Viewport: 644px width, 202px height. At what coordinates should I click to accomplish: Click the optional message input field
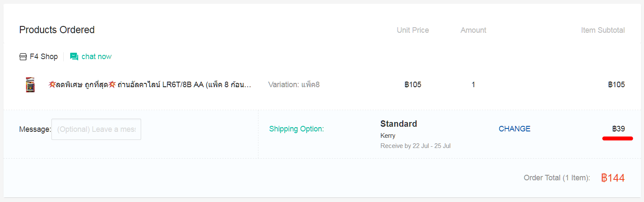tap(96, 129)
